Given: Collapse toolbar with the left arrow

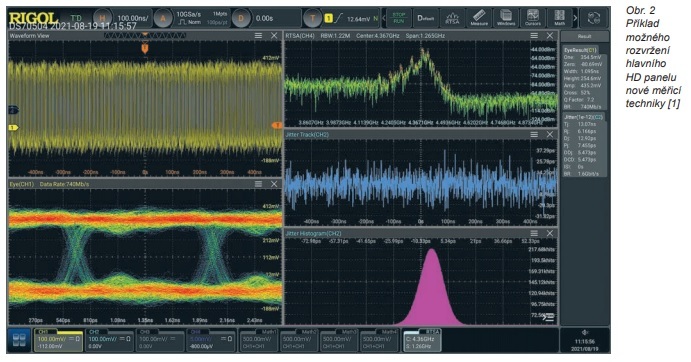Looking at the screenshot, I should click(384, 19).
